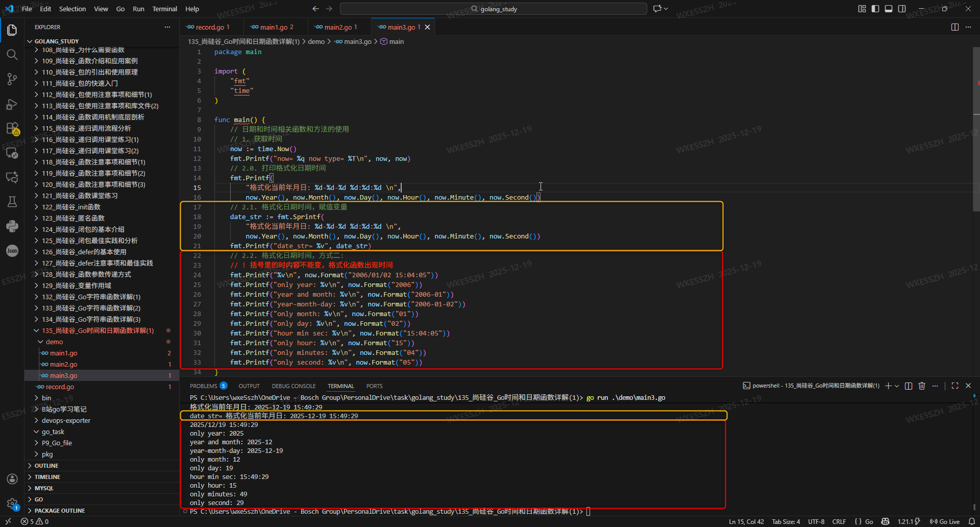The width and height of the screenshot is (980, 527).
Task: Maximize the terminal panel size
Action: point(955,386)
